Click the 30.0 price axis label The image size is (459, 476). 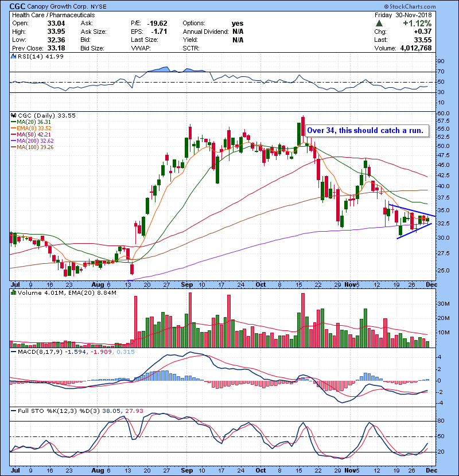pos(444,237)
